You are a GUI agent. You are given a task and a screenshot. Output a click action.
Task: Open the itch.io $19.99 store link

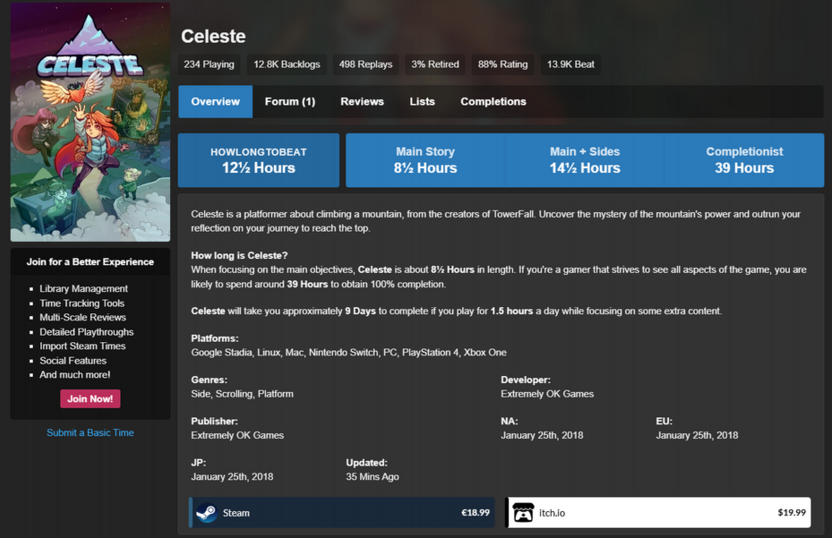pos(658,513)
